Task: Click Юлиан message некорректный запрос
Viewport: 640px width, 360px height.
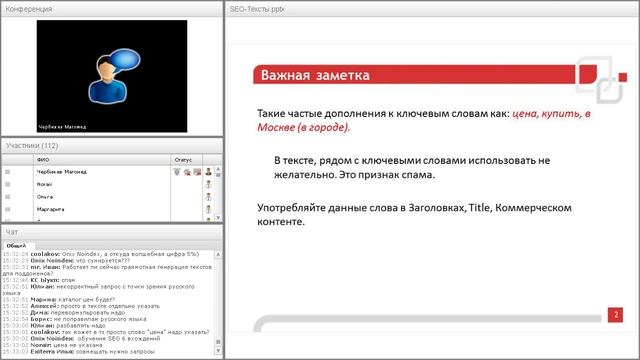Action: click(x=98, y=289)
